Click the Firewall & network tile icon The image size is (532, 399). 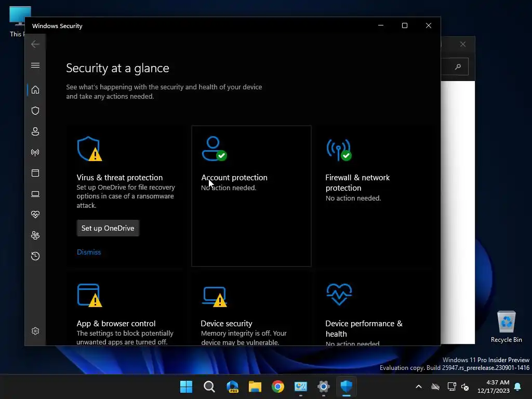point(339,150)
